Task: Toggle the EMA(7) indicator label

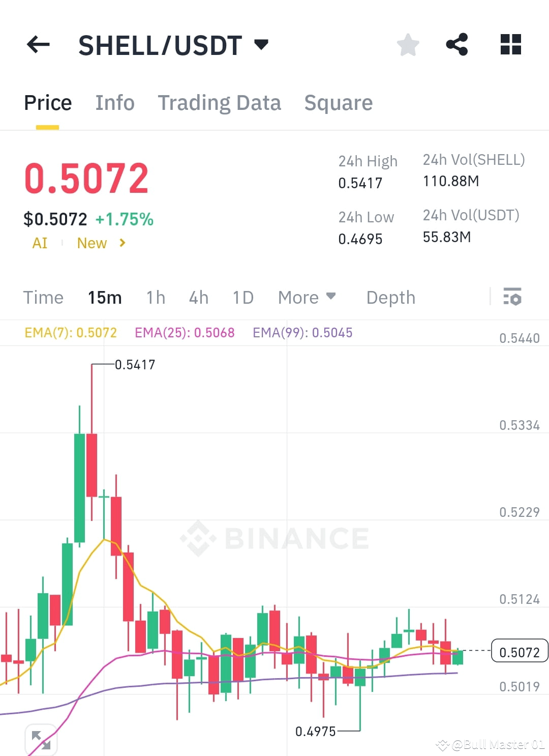Action: [x=71, y=332]
